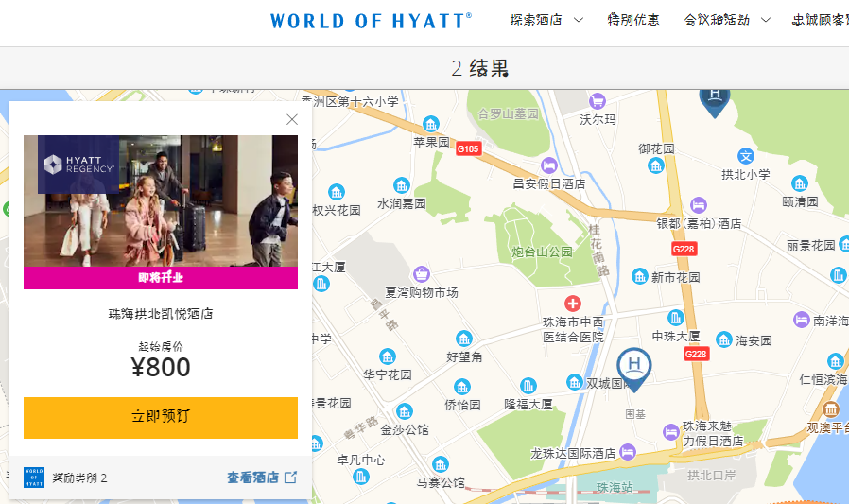
Task: Close the hotel info card
Action: click(x=292, y=119)
